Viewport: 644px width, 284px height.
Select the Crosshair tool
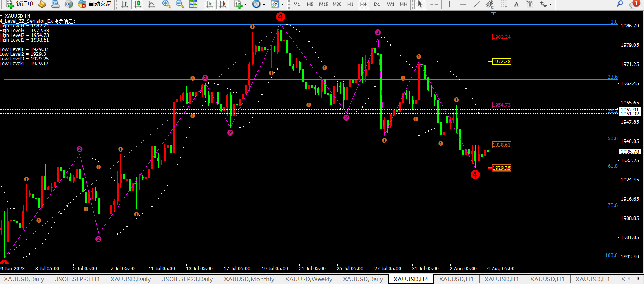click(434, 4)
